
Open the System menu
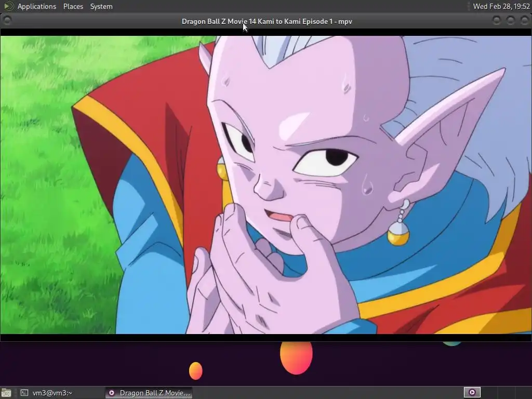[101, 6]
